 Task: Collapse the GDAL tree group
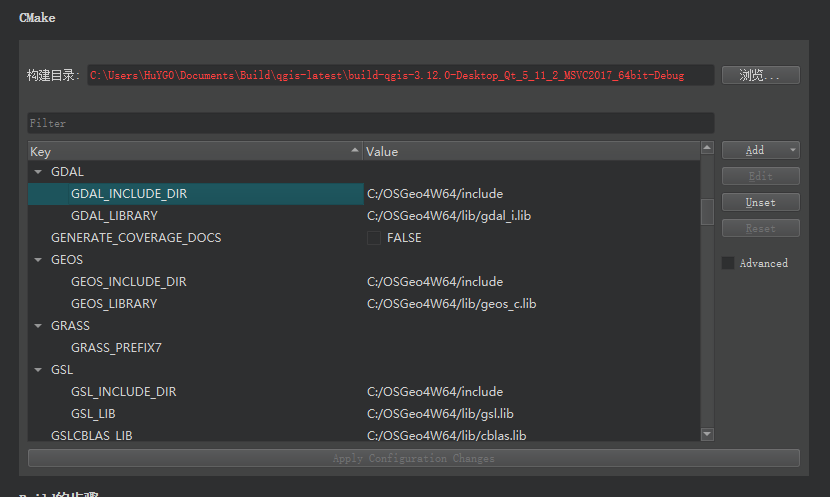[x=38, y=172]
